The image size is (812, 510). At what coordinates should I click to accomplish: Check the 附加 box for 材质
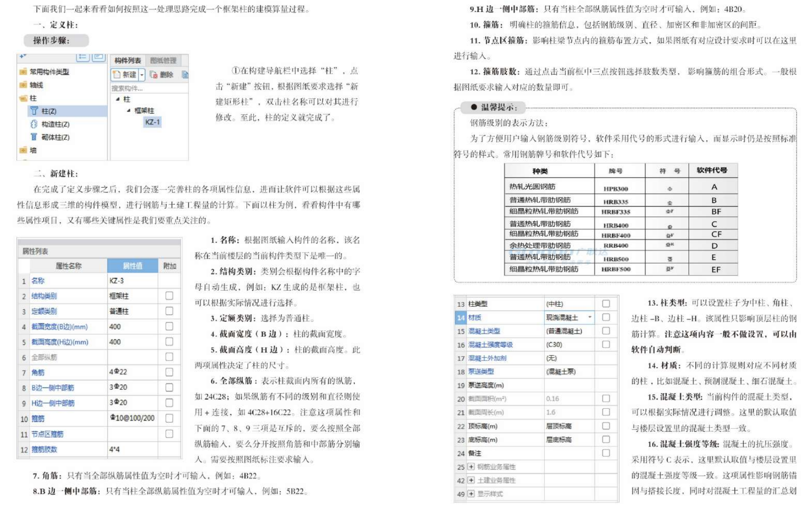[606, 317]
